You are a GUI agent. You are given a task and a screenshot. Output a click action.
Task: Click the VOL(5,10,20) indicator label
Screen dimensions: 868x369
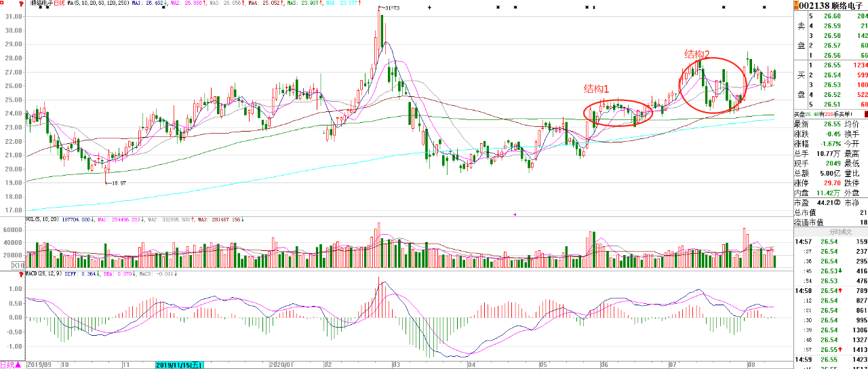point(41,220)
